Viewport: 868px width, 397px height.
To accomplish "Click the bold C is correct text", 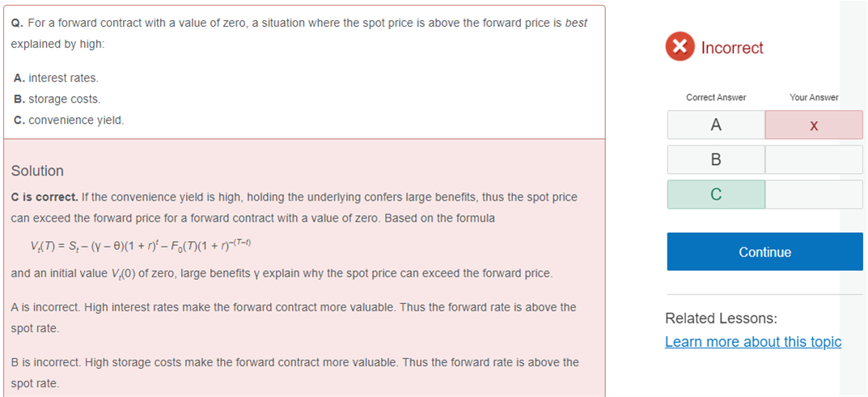I will click(x=44, y=197).
